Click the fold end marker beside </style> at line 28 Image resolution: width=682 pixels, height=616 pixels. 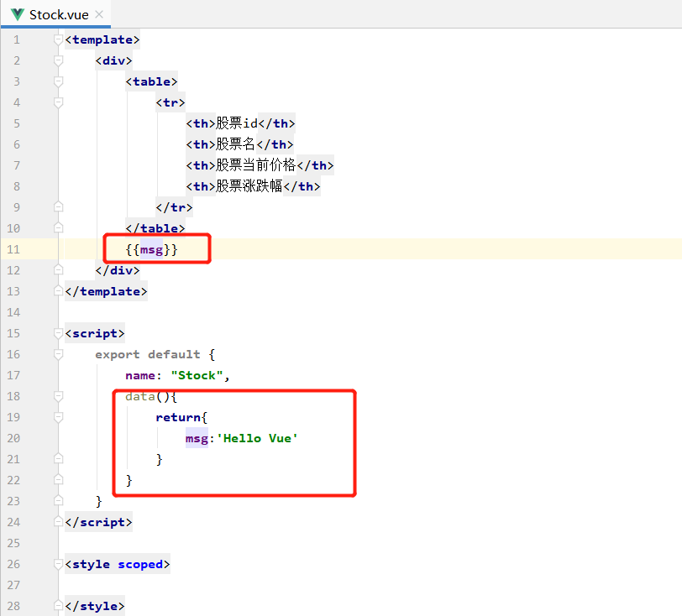click(58, 606)
